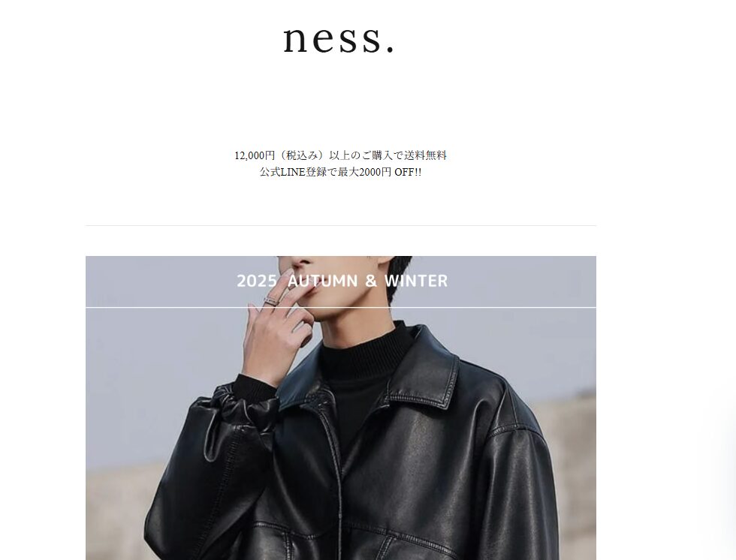Click the 公式LINE登録 2000円 OFF text

coord(341,172)
